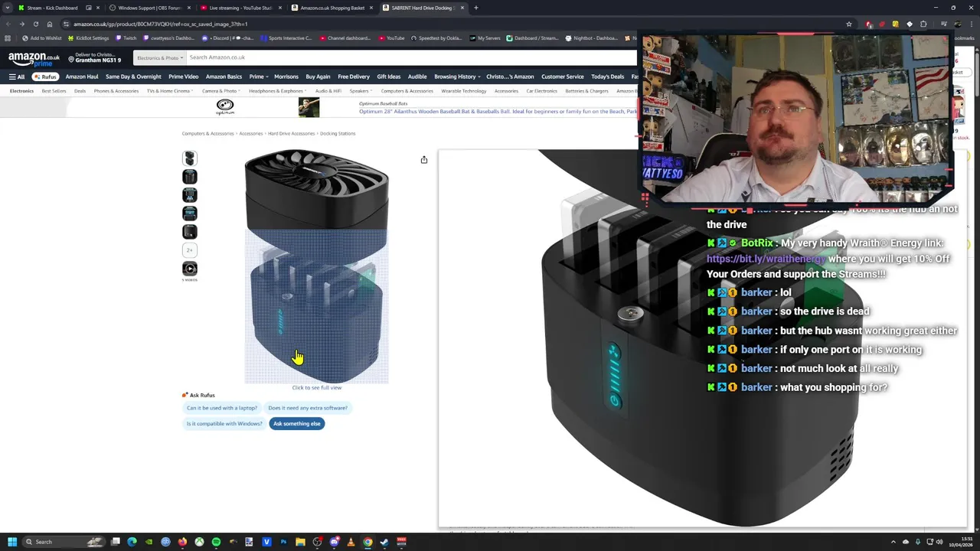This screenshot has width=980, height=551.
Task: Open Buy Again nav link
Action: 318,77
